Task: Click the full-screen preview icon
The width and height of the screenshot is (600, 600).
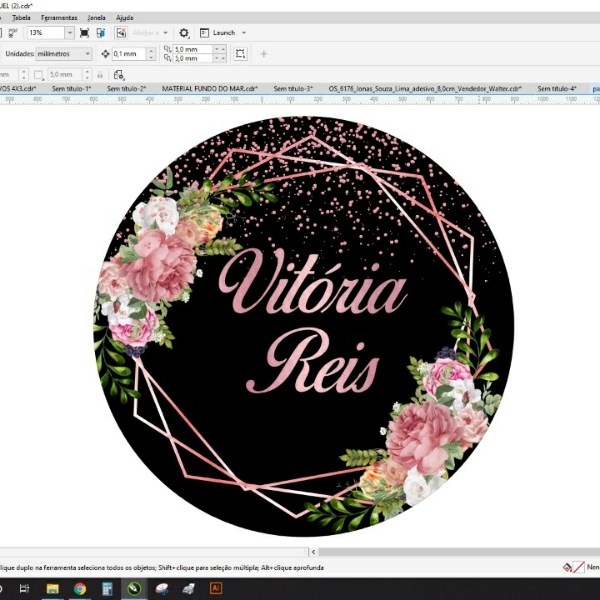Action: (84, 33)
